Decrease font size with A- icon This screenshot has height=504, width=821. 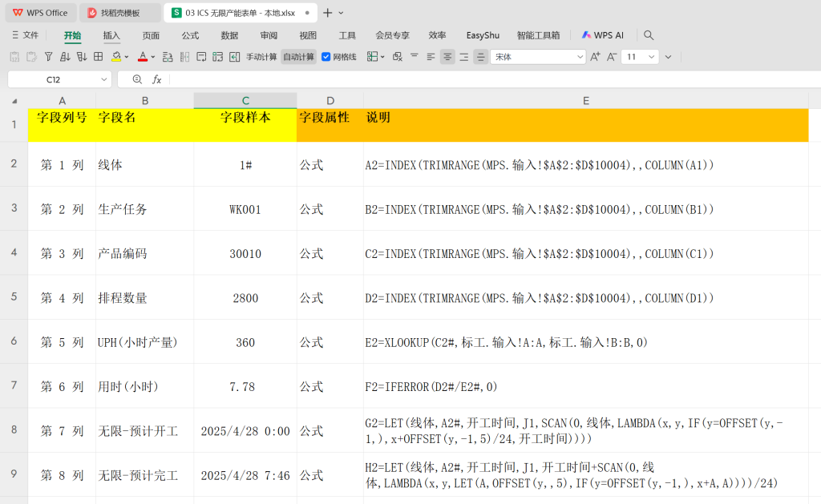(x=612, y=57)
